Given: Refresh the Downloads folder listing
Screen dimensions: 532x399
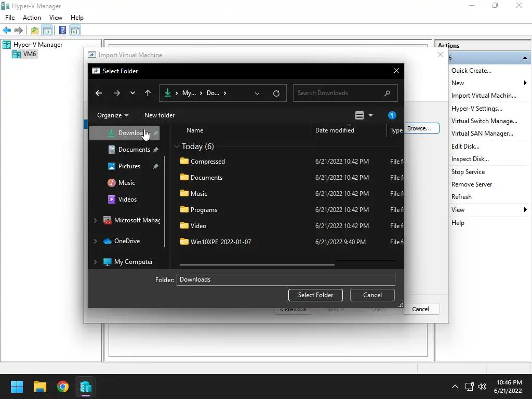Looking at the screenshot, I should pos(276,94).
